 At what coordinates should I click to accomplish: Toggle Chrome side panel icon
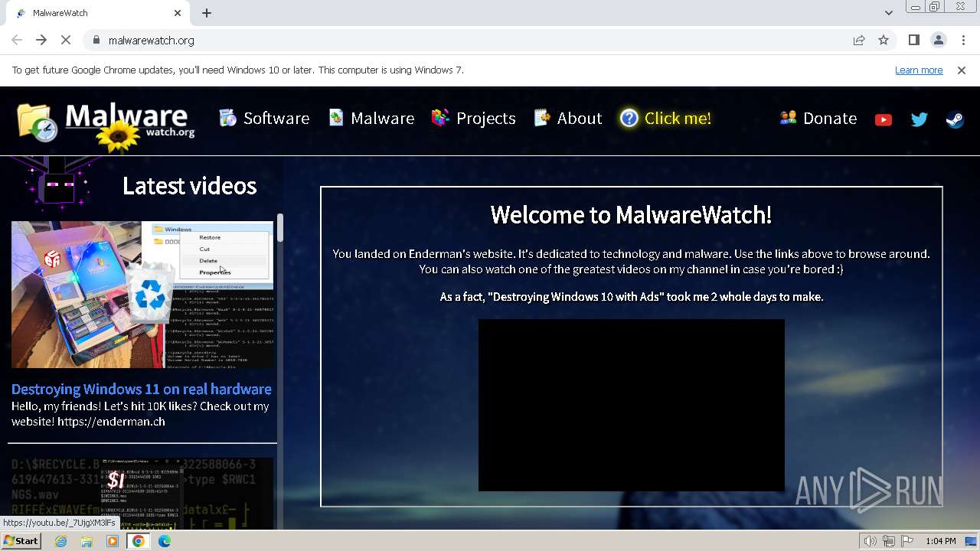[x=913, y=40]
